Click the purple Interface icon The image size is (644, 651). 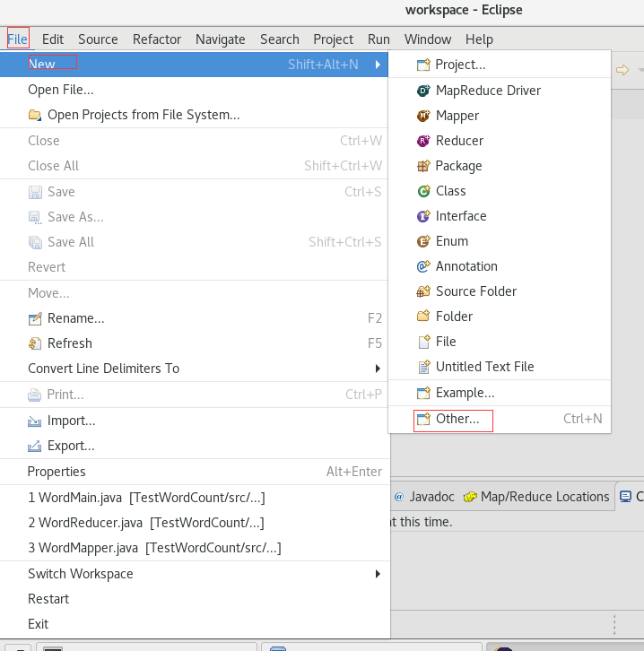click(423, 216)
